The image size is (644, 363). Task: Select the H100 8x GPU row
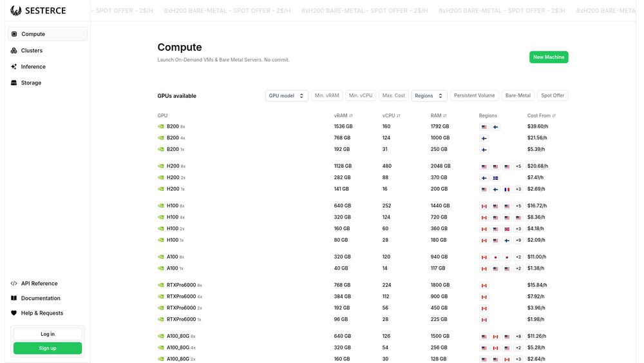[x=363, y=206]
